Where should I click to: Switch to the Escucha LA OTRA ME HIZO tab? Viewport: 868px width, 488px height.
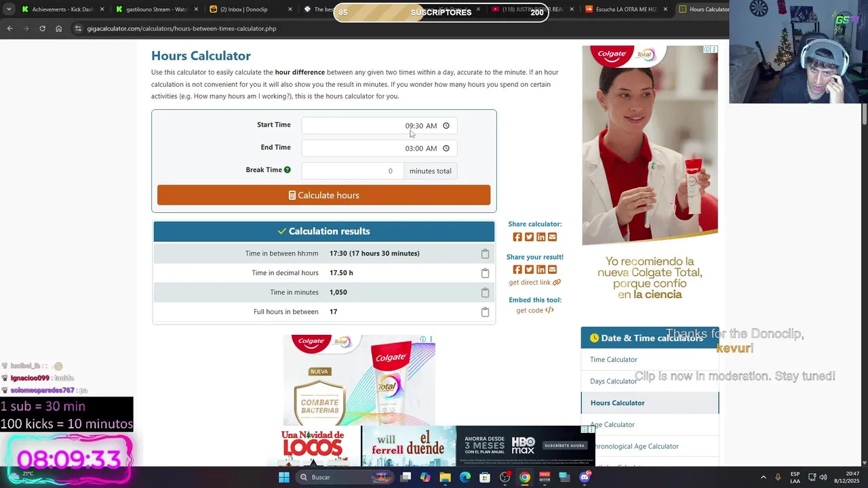tap(627, 9)
